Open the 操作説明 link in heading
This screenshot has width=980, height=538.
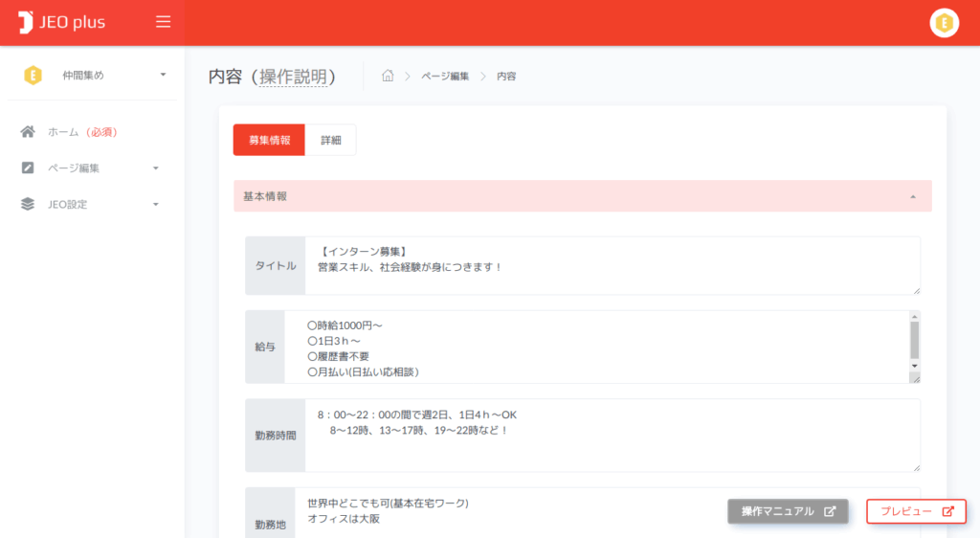(297, 77)
